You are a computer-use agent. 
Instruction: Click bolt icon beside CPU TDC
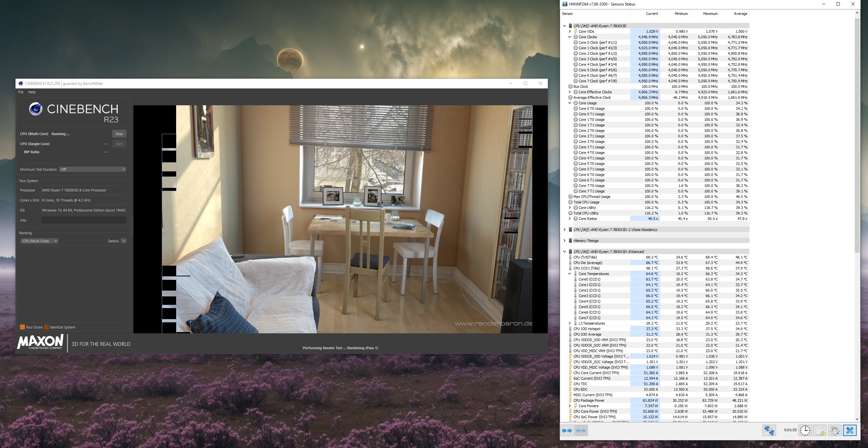point(570,384)
